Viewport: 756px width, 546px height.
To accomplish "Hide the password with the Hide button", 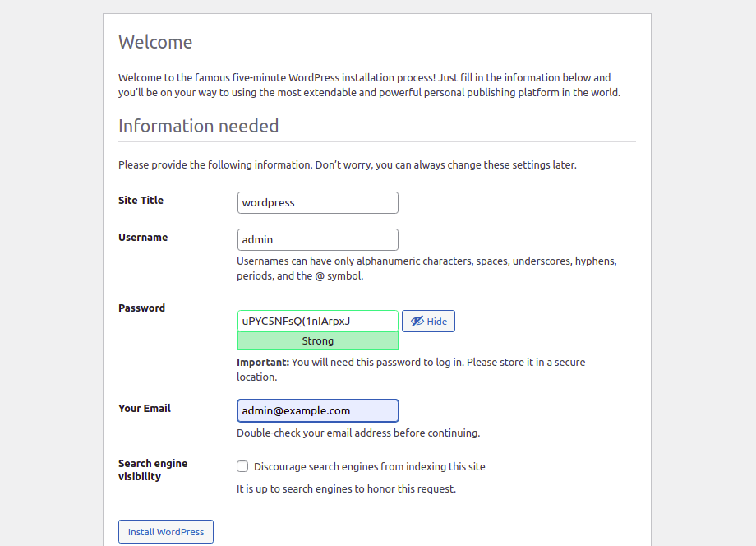I will click(428, 322).
